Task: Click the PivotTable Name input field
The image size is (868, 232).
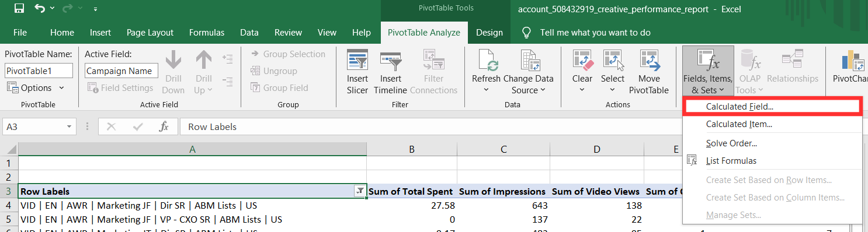Action: click(39, 71)
